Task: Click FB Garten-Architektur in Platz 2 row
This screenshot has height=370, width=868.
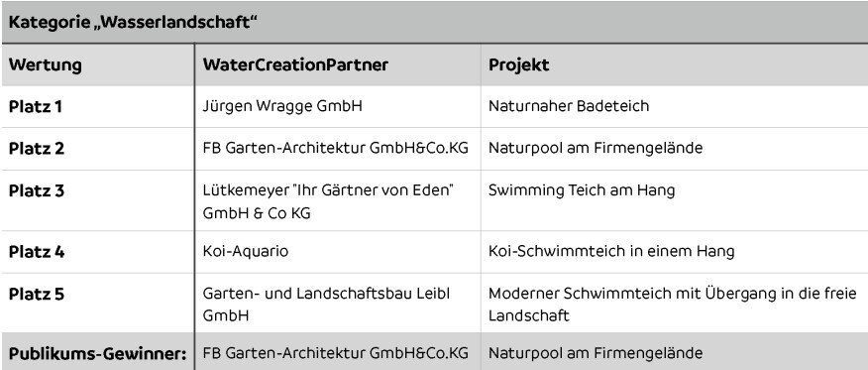Action: coord(336,148)
